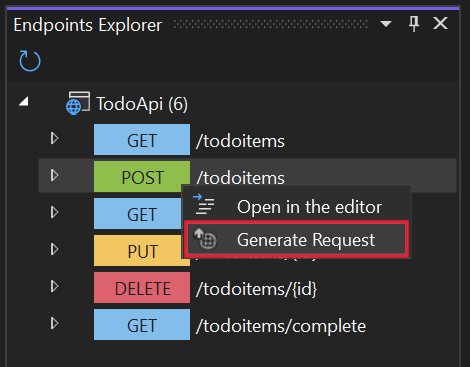Expand the DELETE /todoitems/{id} endpoint
Image resolution: width=470 pixels, height=367 pixels.
pos(54,286)
